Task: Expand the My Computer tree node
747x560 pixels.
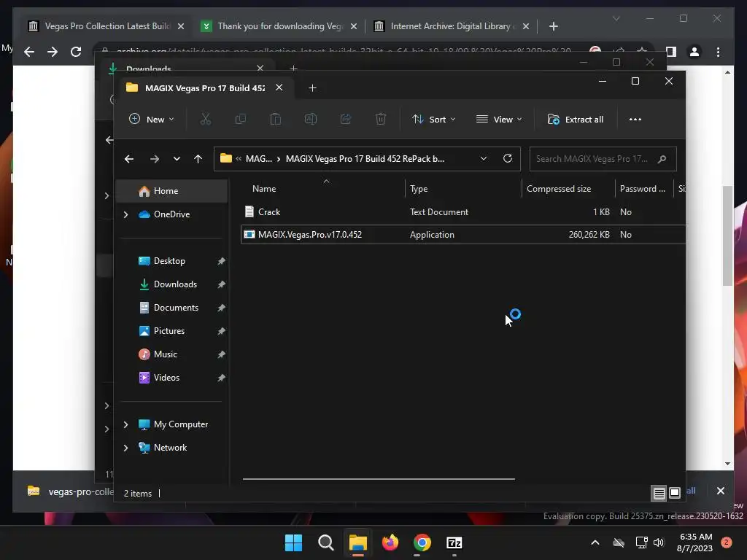Action: click(125, 424)
